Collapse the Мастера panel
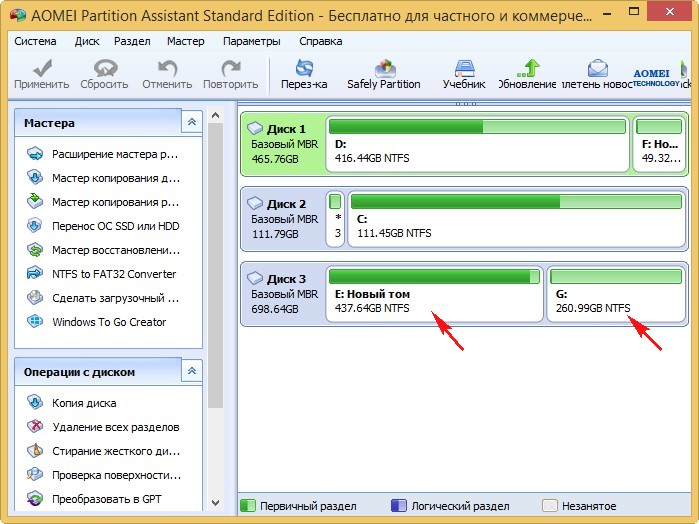The width and height of the screenshot is (699, 524). pos(192,122)
